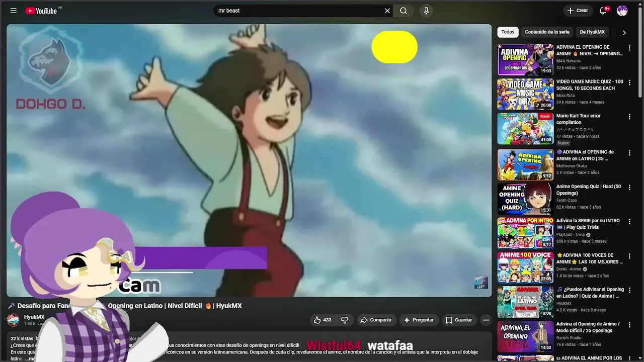
Task: Open the video title Desafío para Fans
Action: [125, 306]
